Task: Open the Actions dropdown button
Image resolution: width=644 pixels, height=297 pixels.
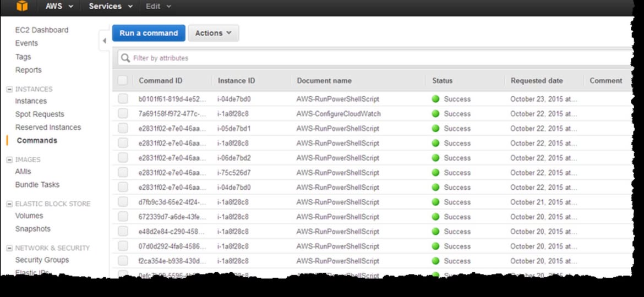Action: pos(213,33)
